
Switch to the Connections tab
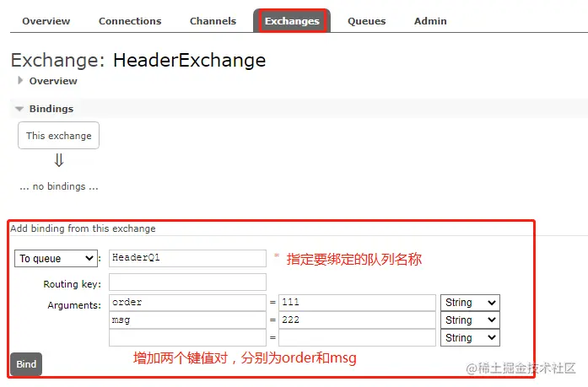click(x=130, y=21)
